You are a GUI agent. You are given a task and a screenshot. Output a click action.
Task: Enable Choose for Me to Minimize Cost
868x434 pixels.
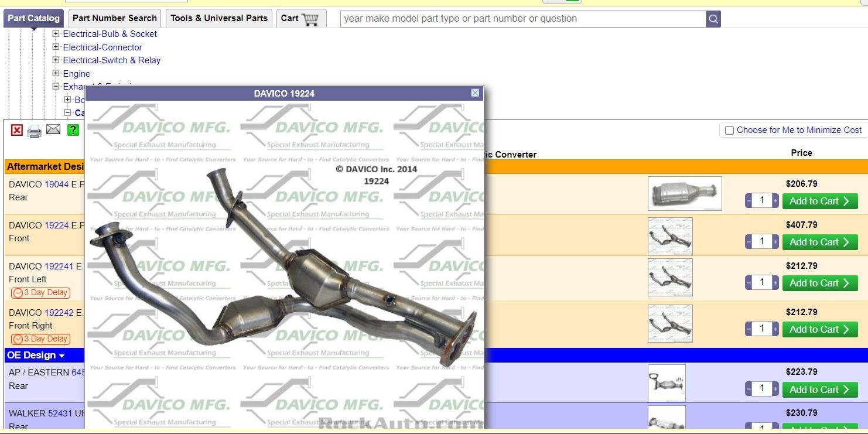coord(729,131)
